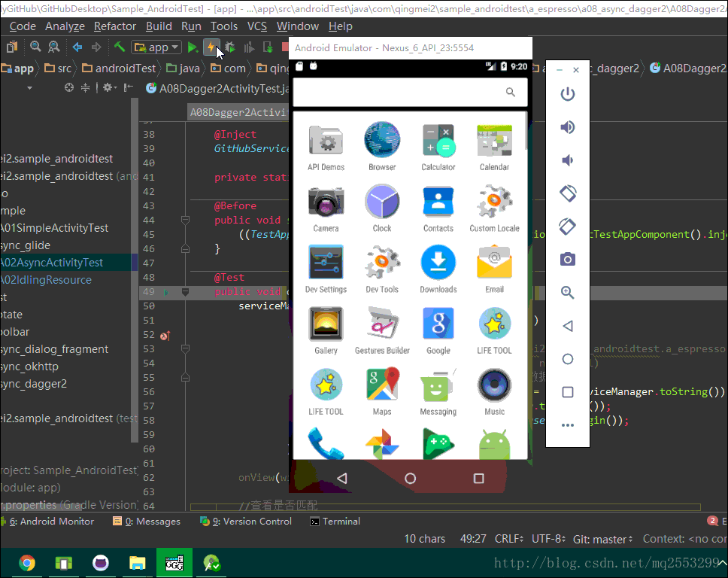Select A01SimpleActivityTest in project tree
This screenshot has width=728, height=578.
pyautogui.click(x=54, y=228)
